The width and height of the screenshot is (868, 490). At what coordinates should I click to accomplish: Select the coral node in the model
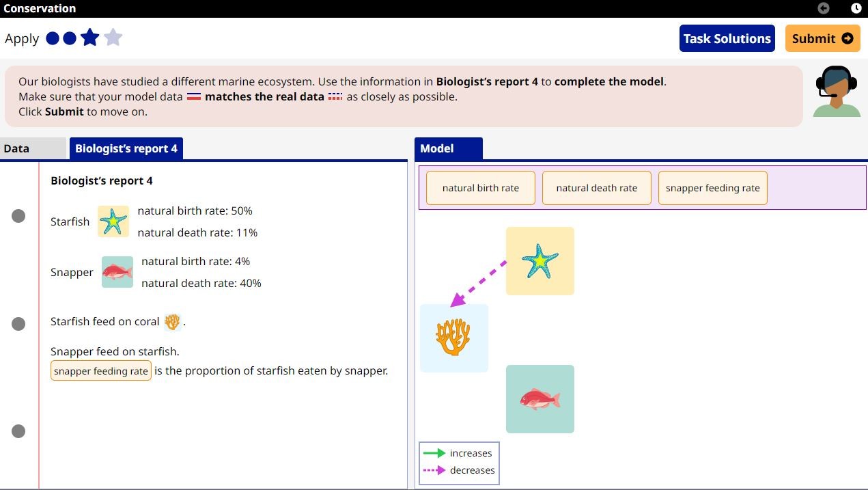click(454, 338)
